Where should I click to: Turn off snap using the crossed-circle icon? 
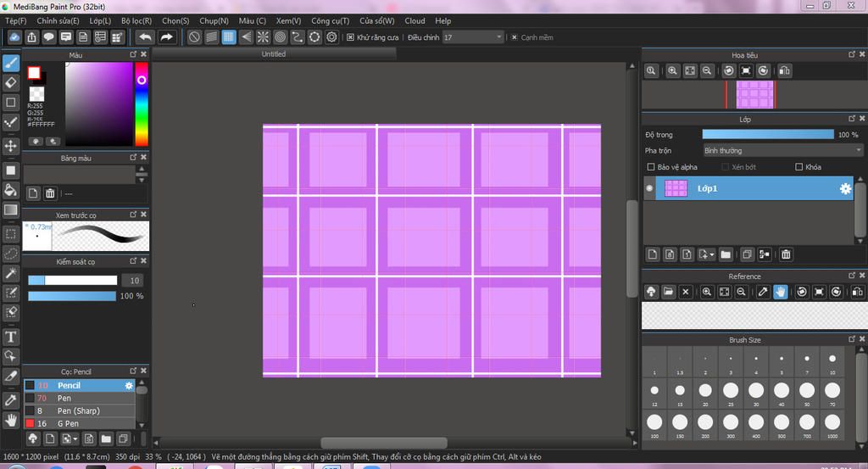194,37
